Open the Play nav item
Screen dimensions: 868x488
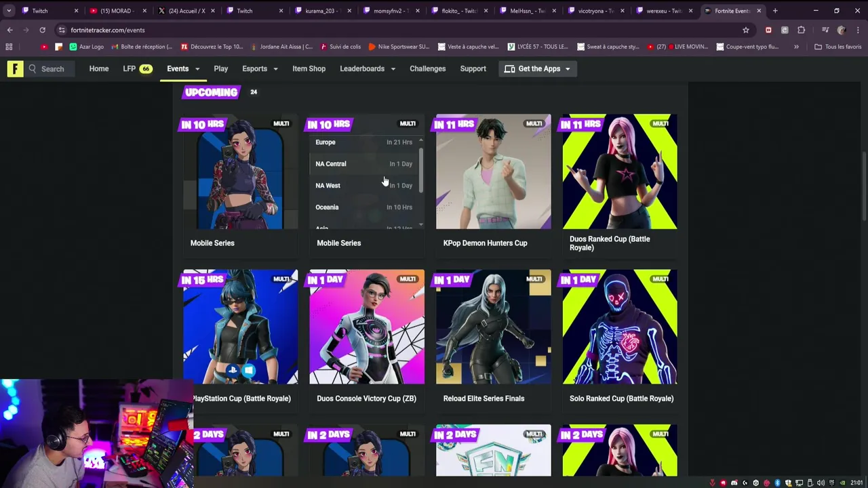[221, 68]
